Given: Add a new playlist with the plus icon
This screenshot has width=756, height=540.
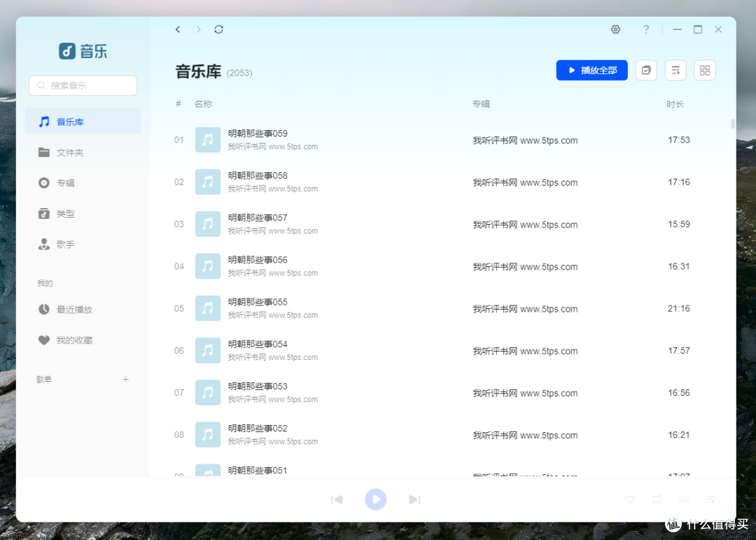Looking at the screenshot, I should (x=125, y=380).
